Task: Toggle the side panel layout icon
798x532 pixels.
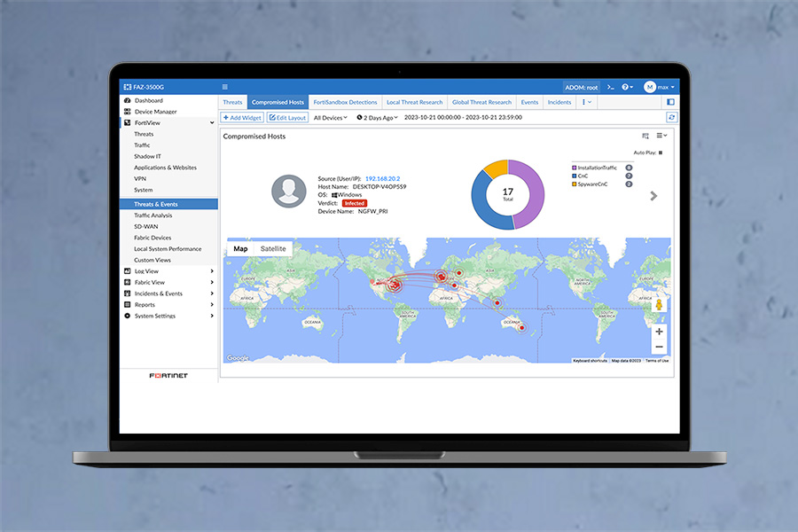Action: 671,102
